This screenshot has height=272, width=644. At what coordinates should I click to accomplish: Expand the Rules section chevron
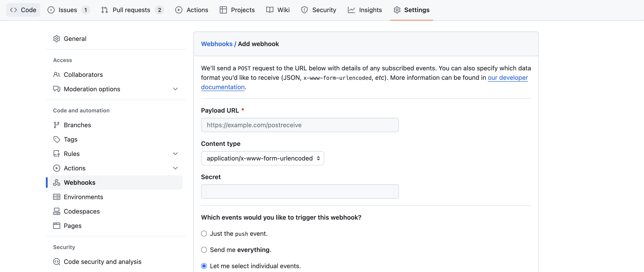pos(175,154)
